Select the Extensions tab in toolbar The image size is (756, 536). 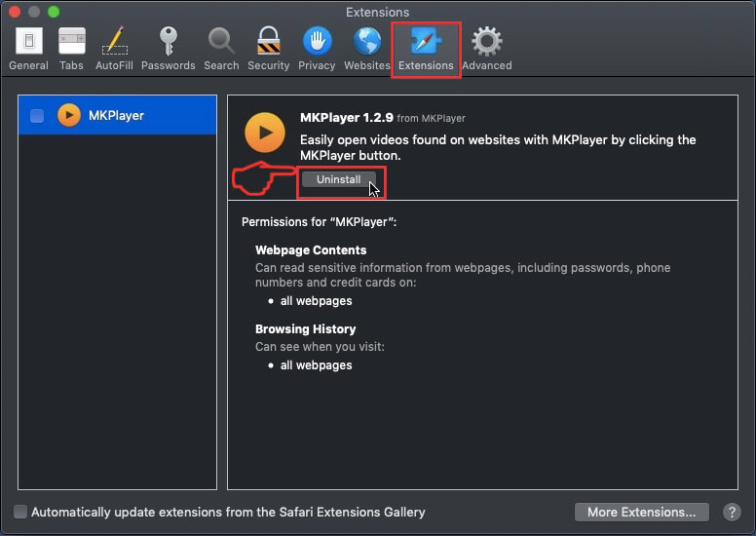[426, 49]
